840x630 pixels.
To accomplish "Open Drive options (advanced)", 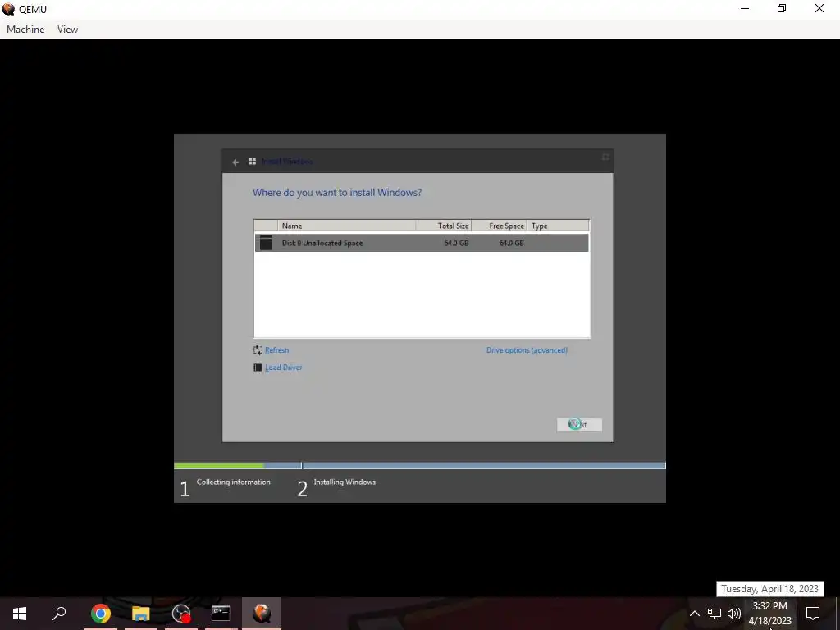I will pos(527,350).
